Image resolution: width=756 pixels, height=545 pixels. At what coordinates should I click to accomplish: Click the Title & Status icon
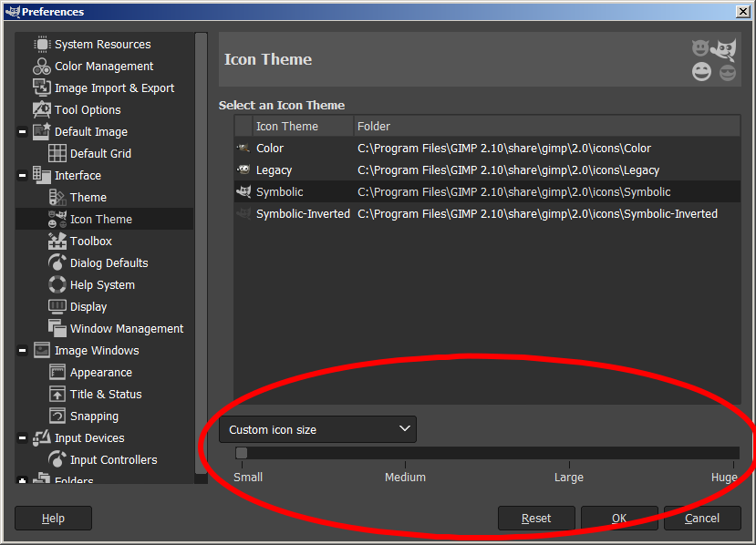57,395
